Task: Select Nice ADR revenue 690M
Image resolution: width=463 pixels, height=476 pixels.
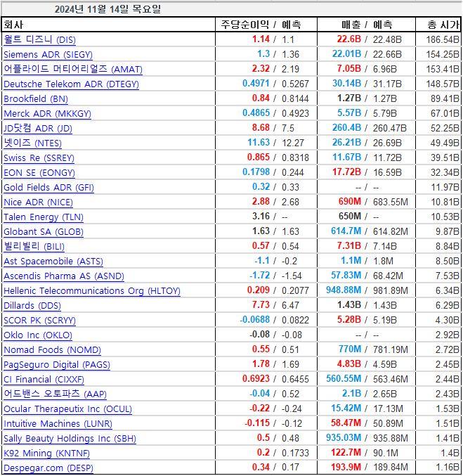Action: coord(350,202)
